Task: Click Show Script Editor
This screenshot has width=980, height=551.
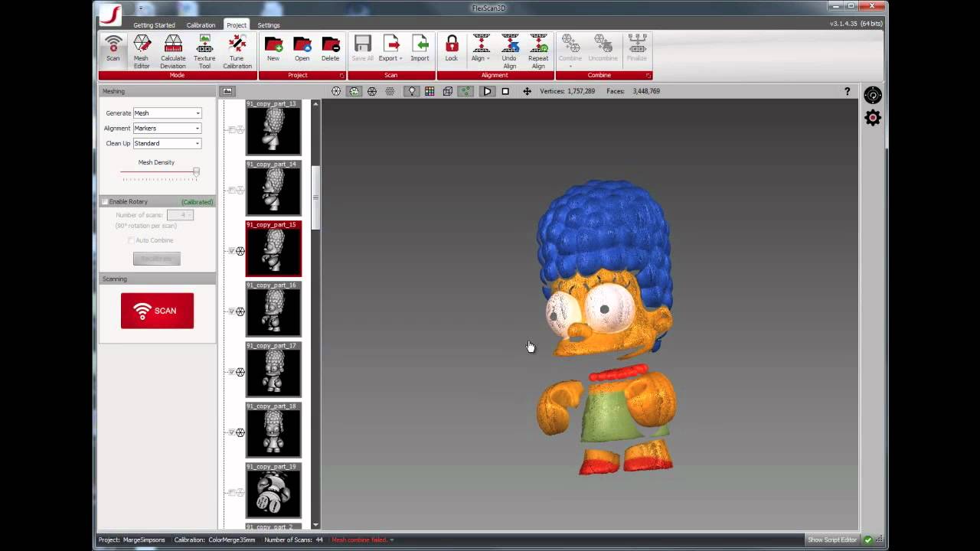Action: pos(834,540)
